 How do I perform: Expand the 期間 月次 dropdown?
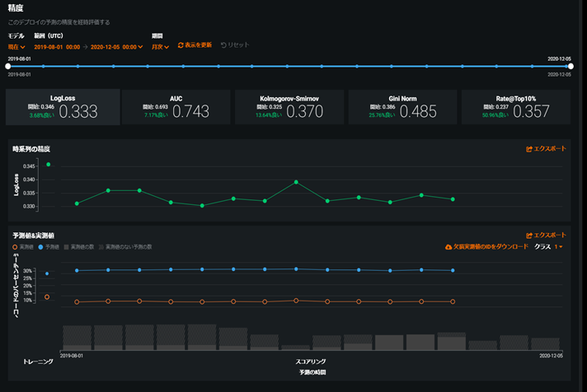click(160, 47)
